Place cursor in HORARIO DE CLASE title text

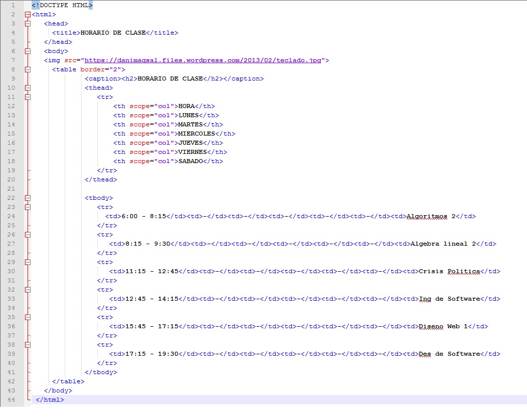pos(113,33)
